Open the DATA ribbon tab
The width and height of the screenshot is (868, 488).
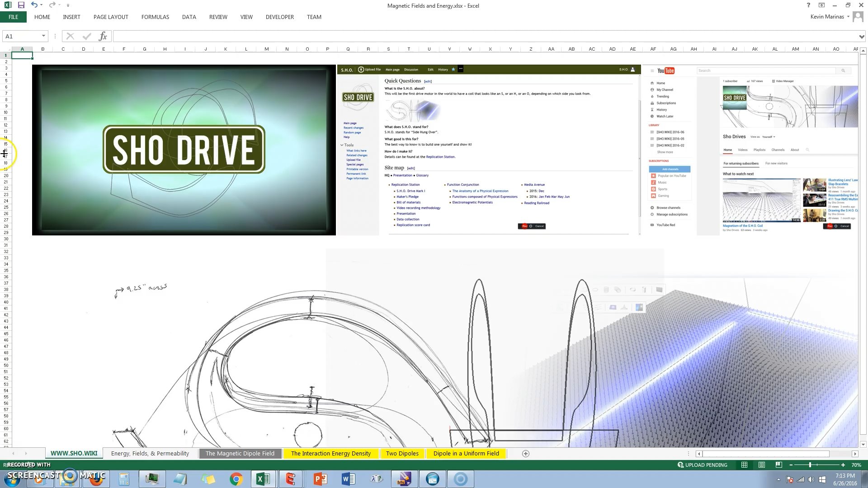click(x=189, y=17)
